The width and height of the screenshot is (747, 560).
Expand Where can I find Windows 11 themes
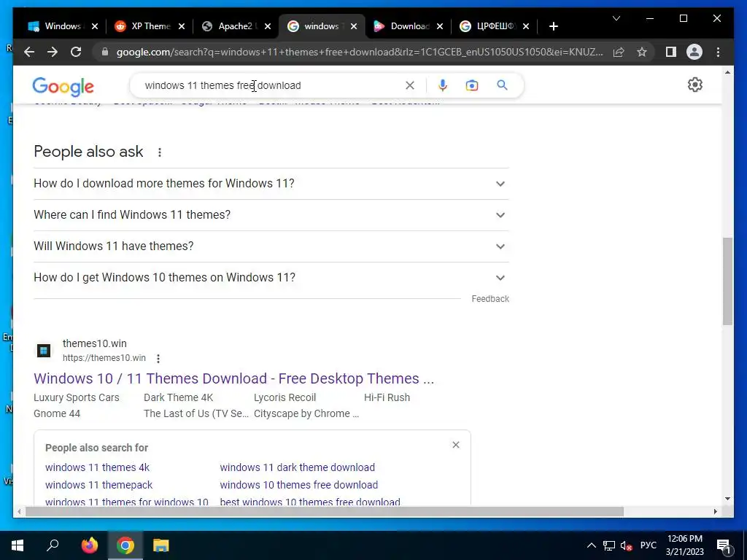click(271, 215)
